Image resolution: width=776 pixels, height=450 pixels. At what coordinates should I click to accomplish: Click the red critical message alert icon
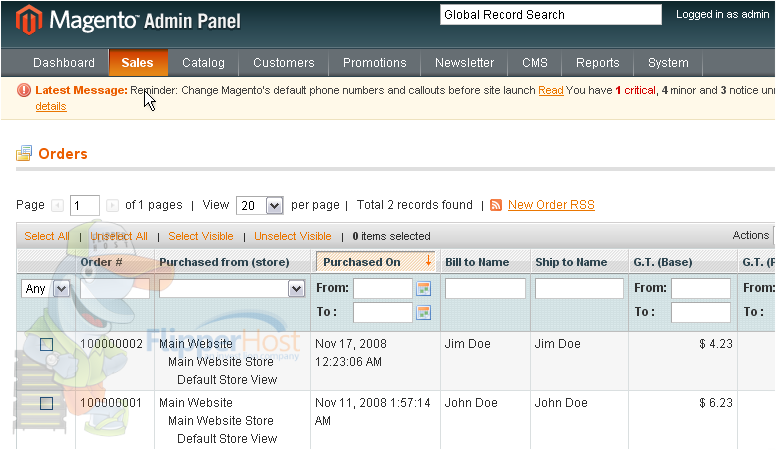(x=24, y=90)
